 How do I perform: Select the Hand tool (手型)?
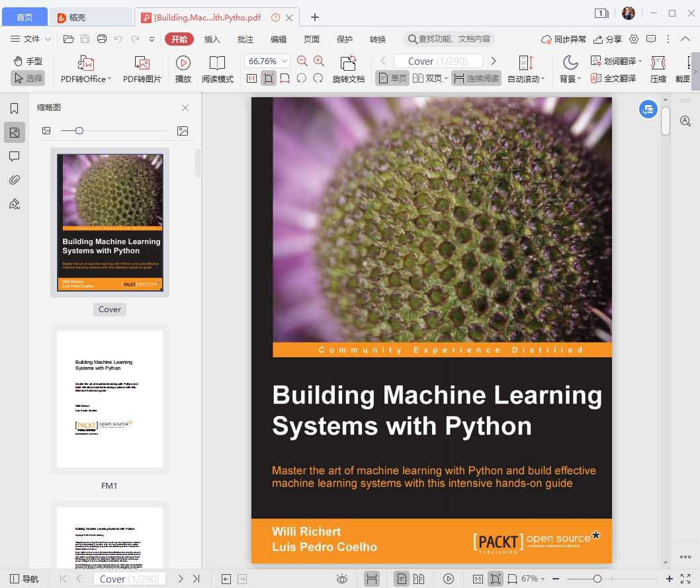[28, 61]
